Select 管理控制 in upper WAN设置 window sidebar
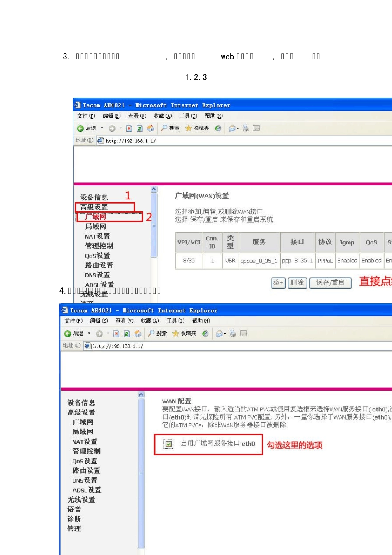This screenshot has height=555, width=392. [x=99, y=246]
